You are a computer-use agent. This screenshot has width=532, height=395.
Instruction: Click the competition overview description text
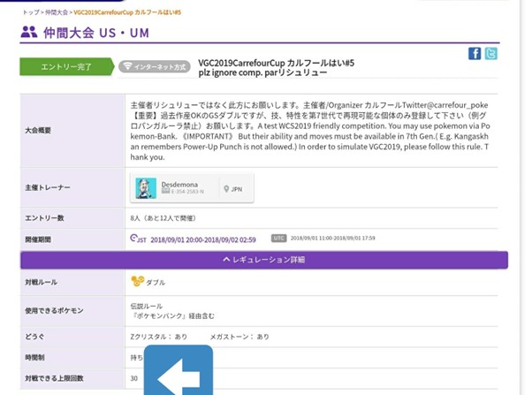[310, 131]
